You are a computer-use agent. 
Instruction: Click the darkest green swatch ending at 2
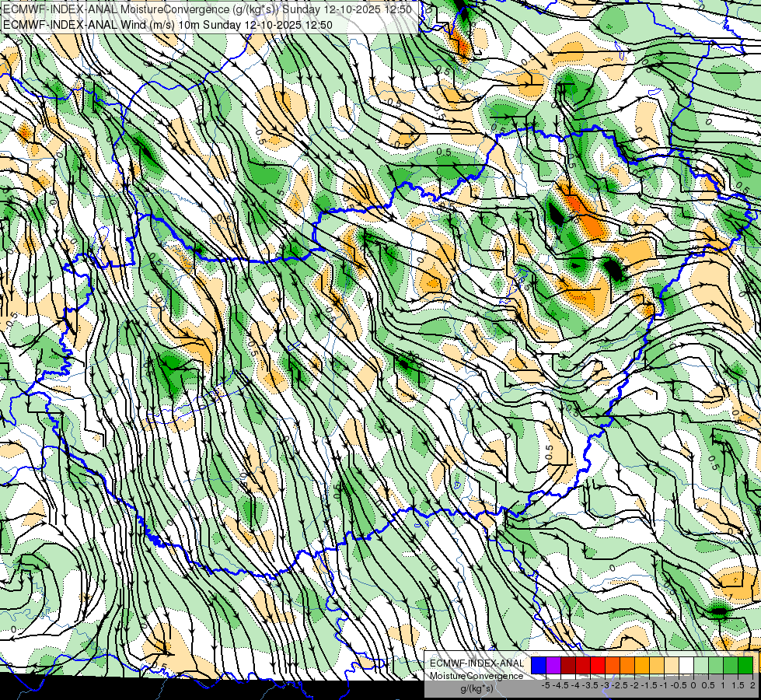pos(745,666)
